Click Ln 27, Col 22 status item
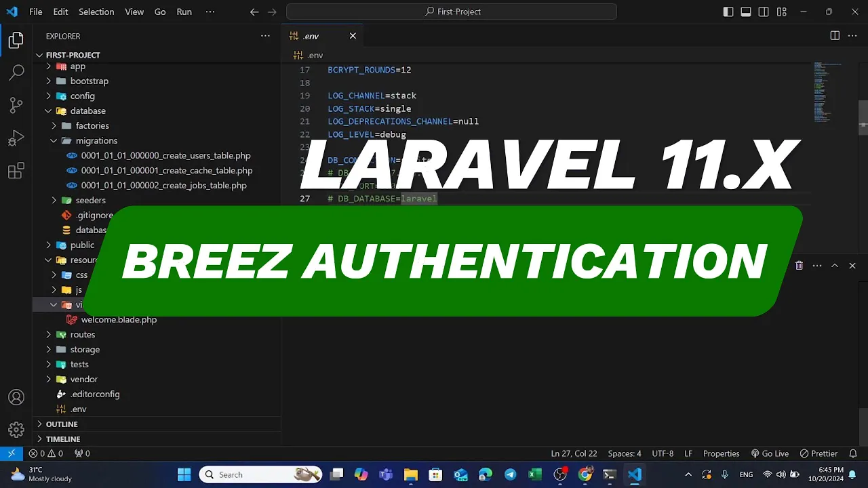The width and height of the screenshot is (868, 488). [x=574, y=453]
